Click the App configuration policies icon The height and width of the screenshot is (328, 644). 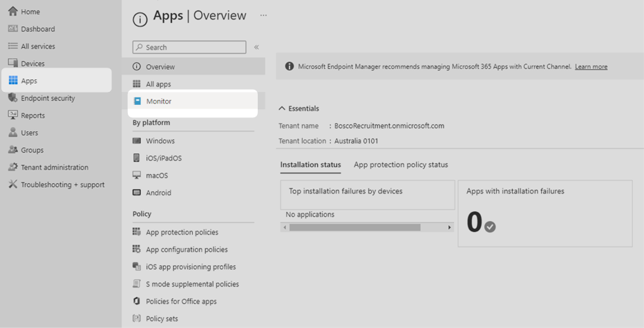137,249
